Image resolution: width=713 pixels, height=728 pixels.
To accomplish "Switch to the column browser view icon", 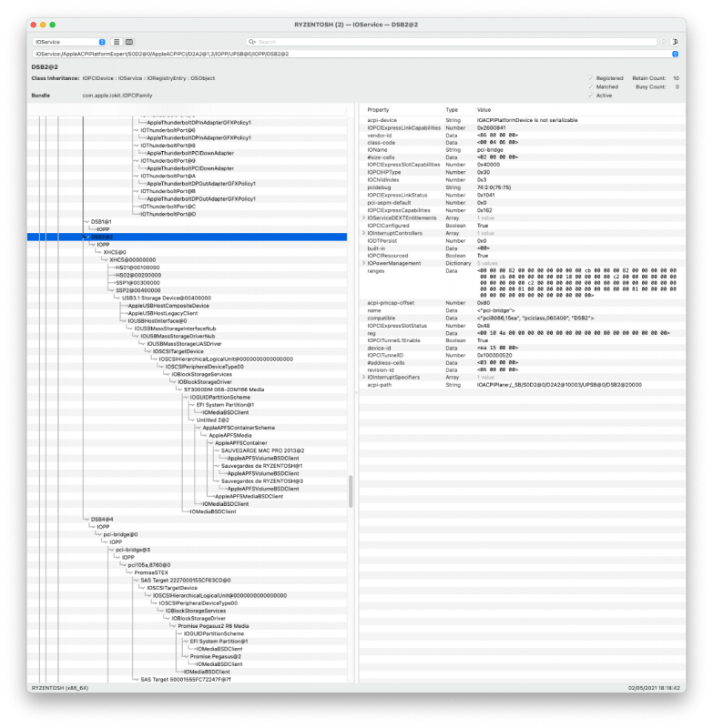I will 129,42.
